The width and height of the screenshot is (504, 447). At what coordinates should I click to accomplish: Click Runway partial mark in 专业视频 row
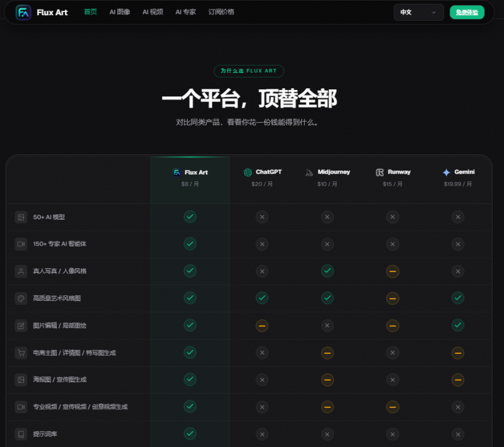pos(392,407)
